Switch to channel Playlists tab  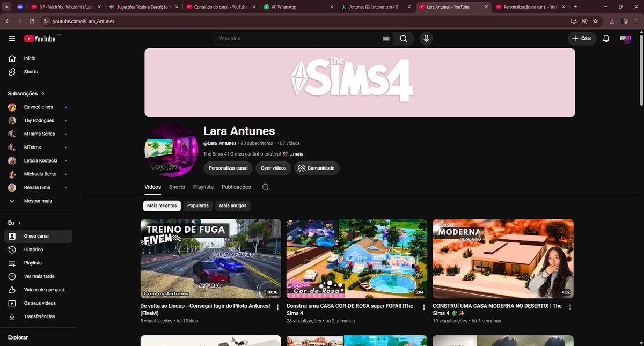(203, 187)
